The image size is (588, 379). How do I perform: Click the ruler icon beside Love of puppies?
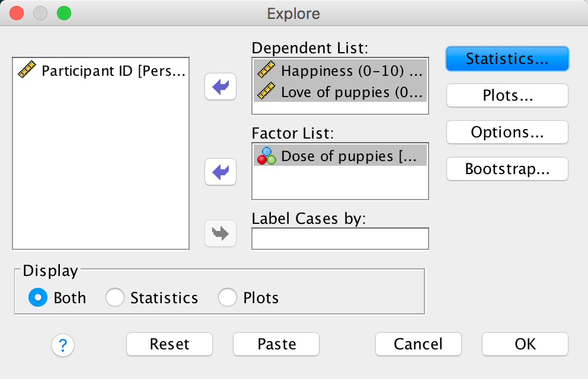tap(267, 92)
